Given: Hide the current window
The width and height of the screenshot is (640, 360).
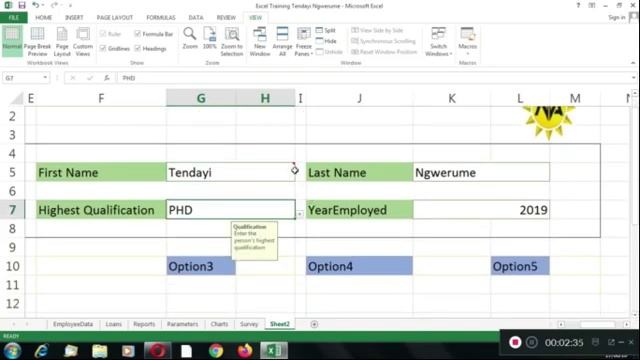Looking at the screenshot, I should (326, 41).
